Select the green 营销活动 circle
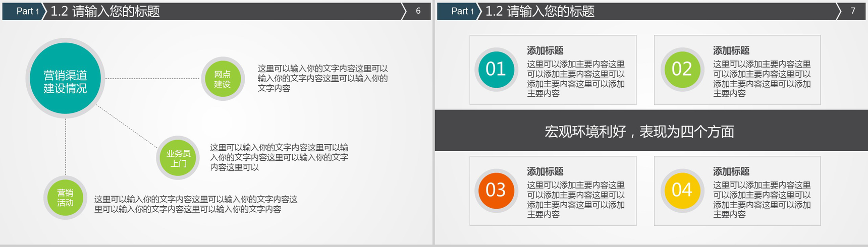This screenshot has height=247, width=868. [66, 198]
